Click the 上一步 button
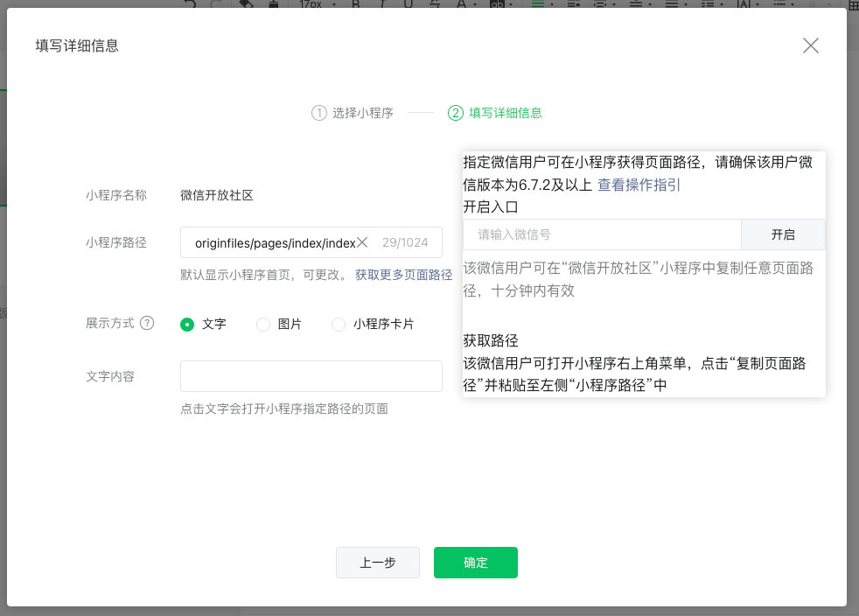Viewport: 859px width, 616px height. click(378, 563)
